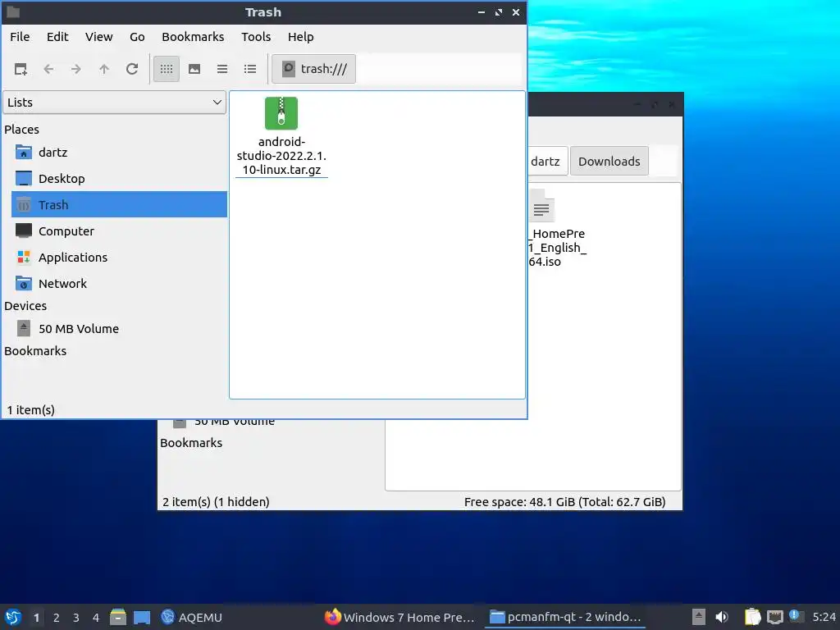
Task: Switch to icon view mode
Action: tap(167, 69)
